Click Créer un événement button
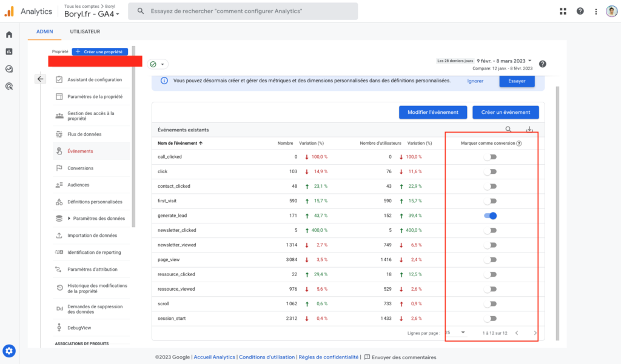Viewport: 621px width, 364px height. tap(506, 113)
